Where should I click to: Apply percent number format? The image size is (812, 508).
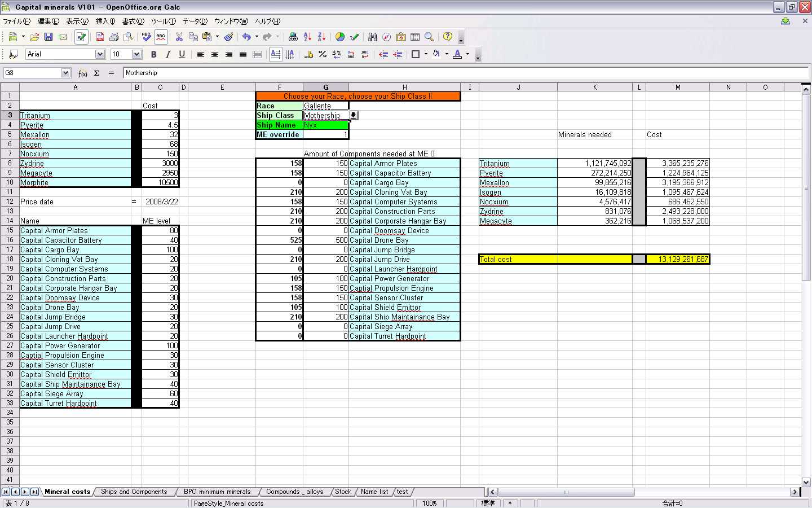point(323,54)
